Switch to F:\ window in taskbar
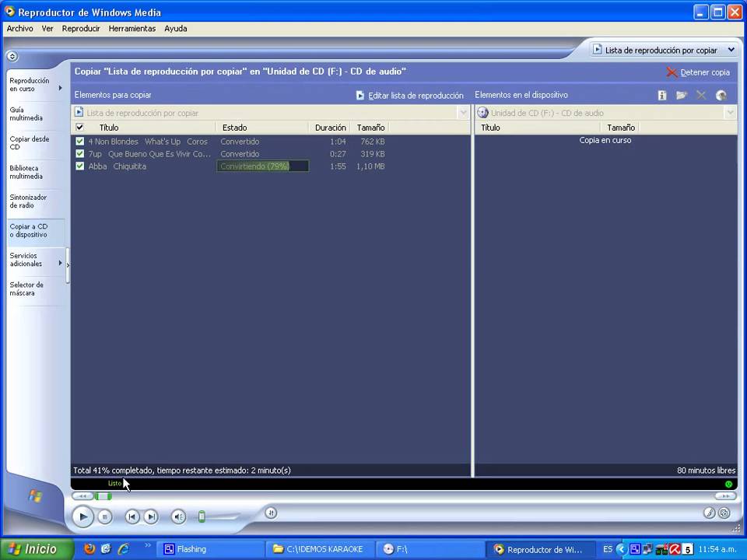The image size is (747, 560). point(430,549)
